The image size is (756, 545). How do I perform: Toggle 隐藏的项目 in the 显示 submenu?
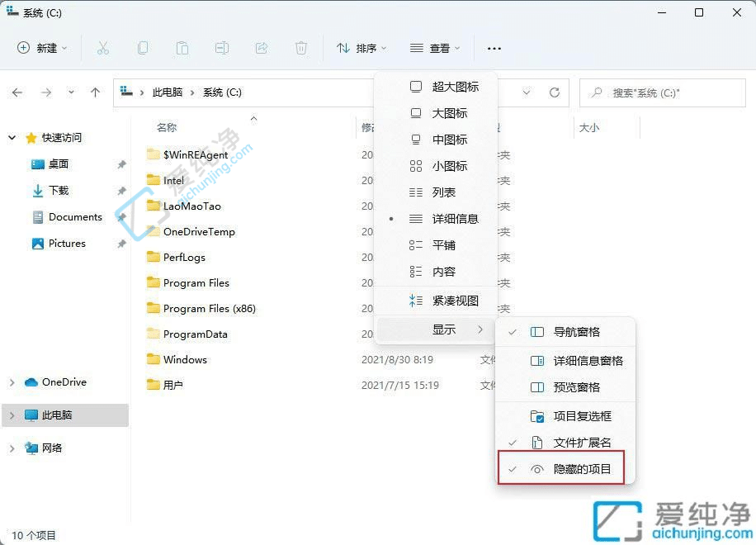click(x=578, y=468)
